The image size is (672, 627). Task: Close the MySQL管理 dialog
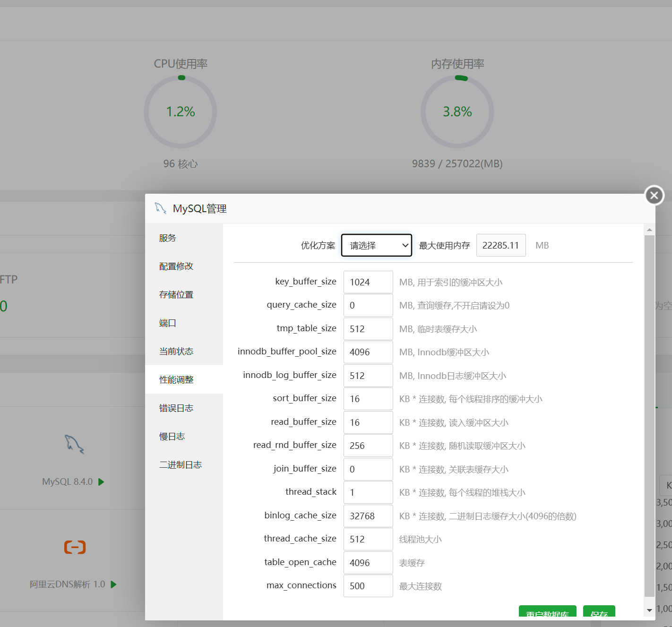pos(655,195)
